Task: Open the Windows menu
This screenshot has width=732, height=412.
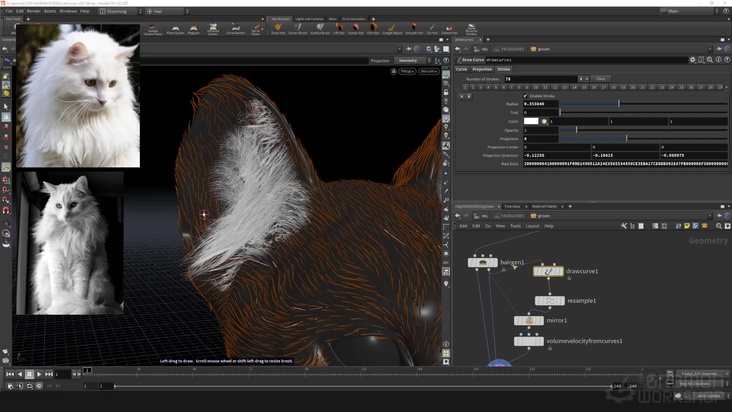Action: pos(67,11)
